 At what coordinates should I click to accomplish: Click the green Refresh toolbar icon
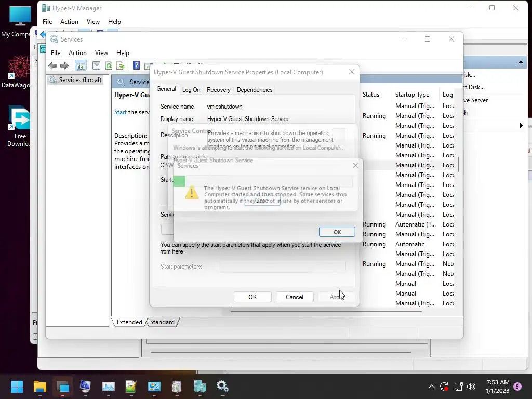(109, 65)
